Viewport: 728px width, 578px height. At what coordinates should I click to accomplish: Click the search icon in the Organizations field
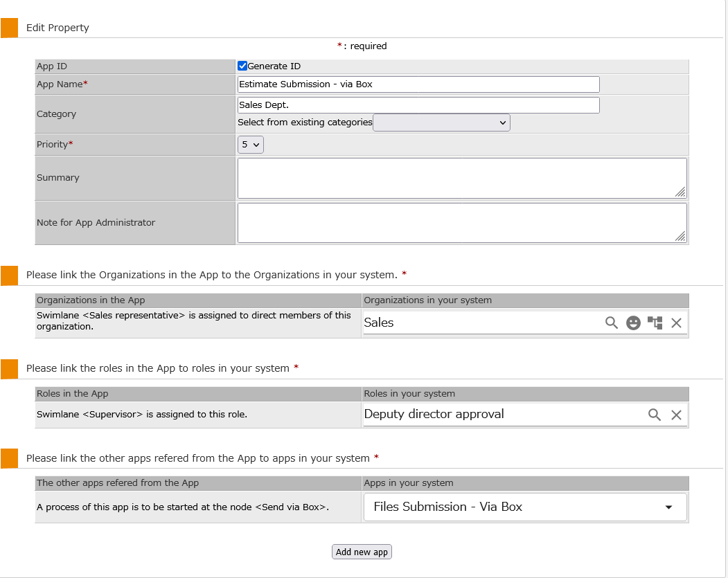pos(611,323)
